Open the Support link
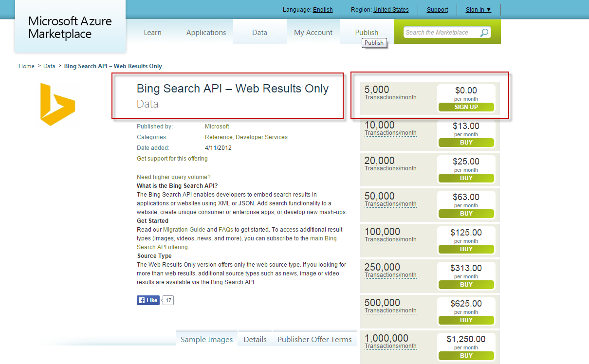This screenshot has height=364, width=589. click(437, 10)
